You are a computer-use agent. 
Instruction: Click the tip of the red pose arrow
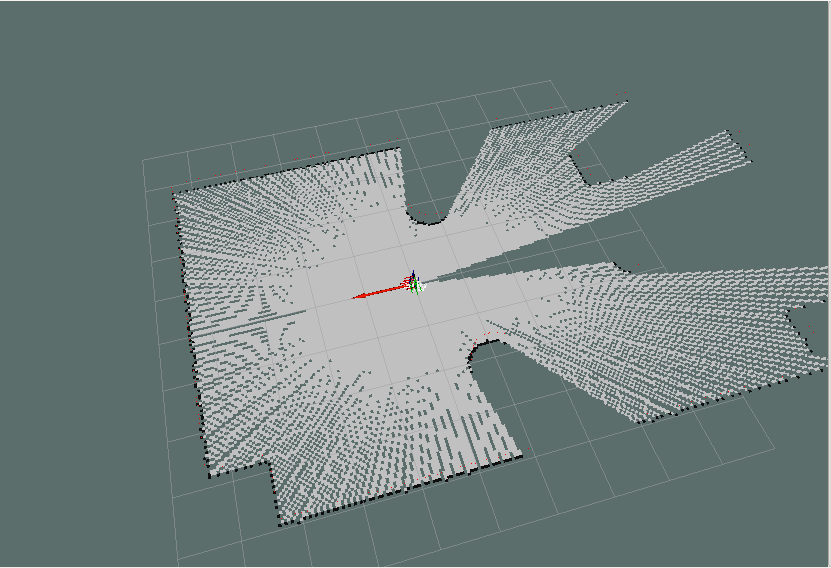pos(355,297)
